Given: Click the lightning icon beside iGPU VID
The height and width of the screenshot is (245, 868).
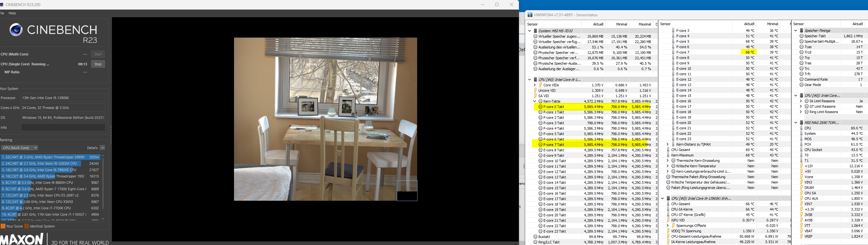Looking at the screenshot, I should 668,220.
